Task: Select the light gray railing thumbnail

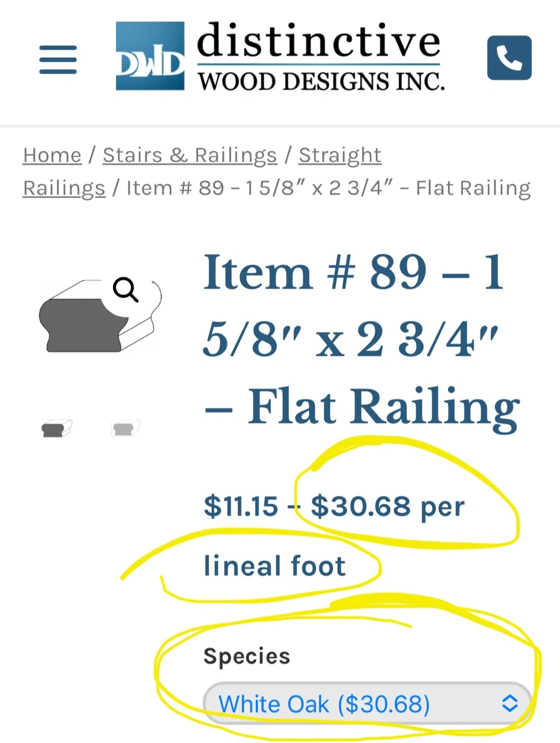Action: (x=125, y=428)
